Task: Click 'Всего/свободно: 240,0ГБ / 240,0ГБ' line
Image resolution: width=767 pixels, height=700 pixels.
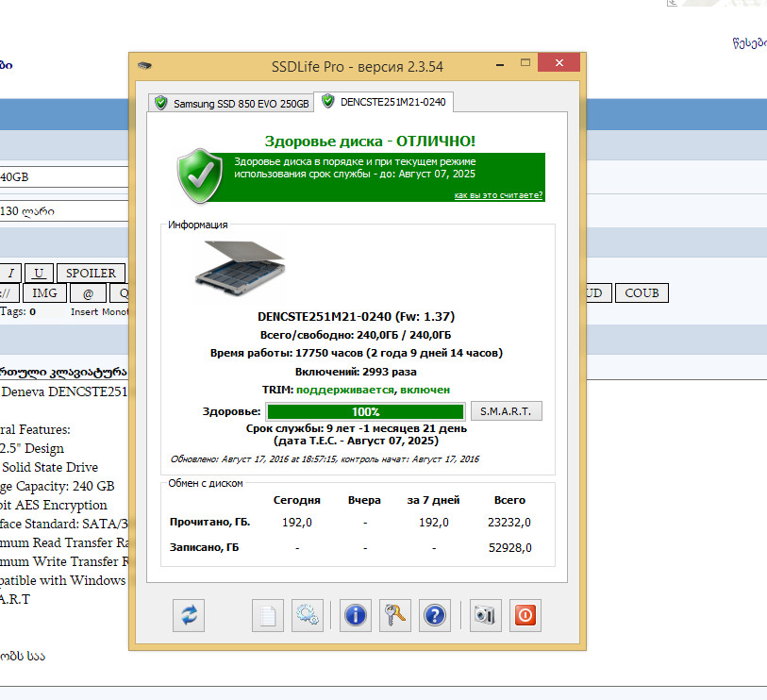Action: 356,335
